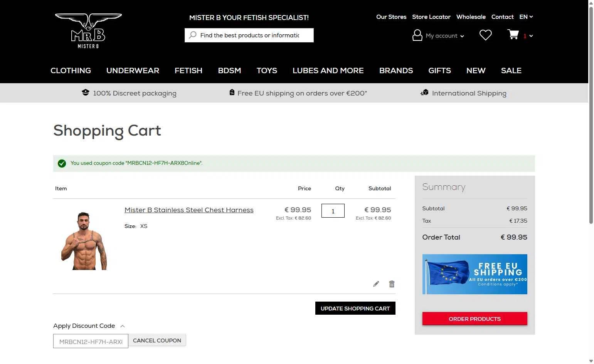Click the Mister B winged logo

[x=88, y=31]
